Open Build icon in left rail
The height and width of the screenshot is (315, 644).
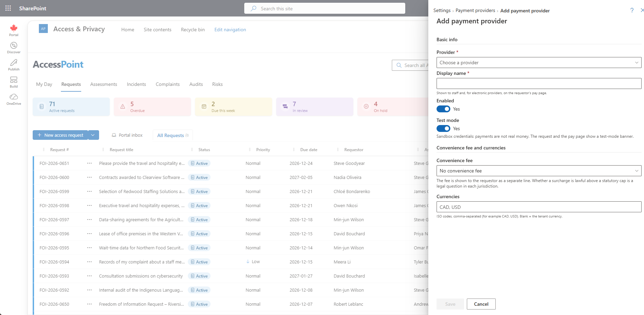[14, 80]
